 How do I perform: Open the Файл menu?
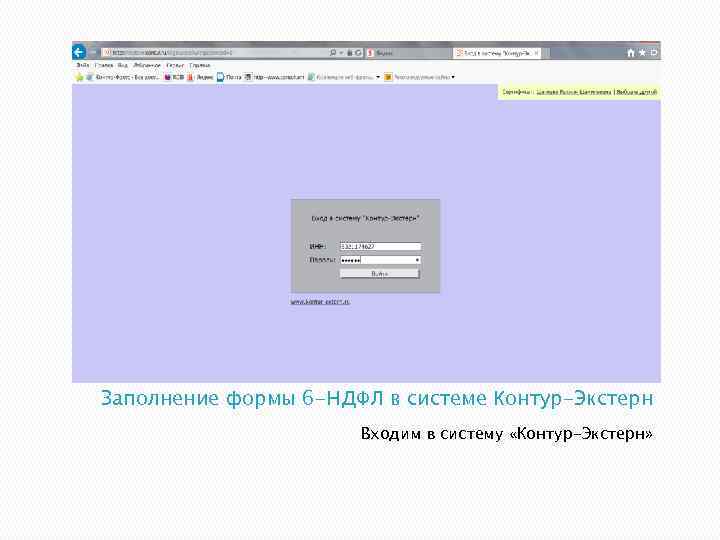[x=83, y=65]
